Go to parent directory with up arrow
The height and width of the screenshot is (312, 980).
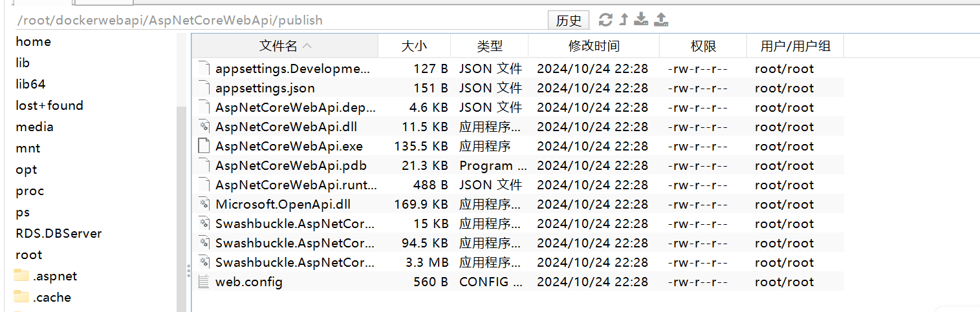(624, 20)
